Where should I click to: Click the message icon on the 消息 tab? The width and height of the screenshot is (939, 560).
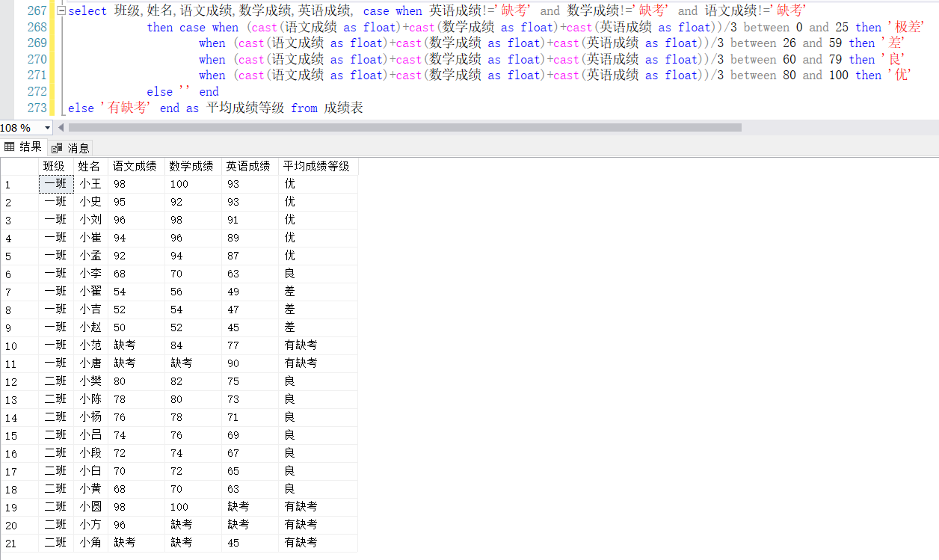(x=57, y=147)
